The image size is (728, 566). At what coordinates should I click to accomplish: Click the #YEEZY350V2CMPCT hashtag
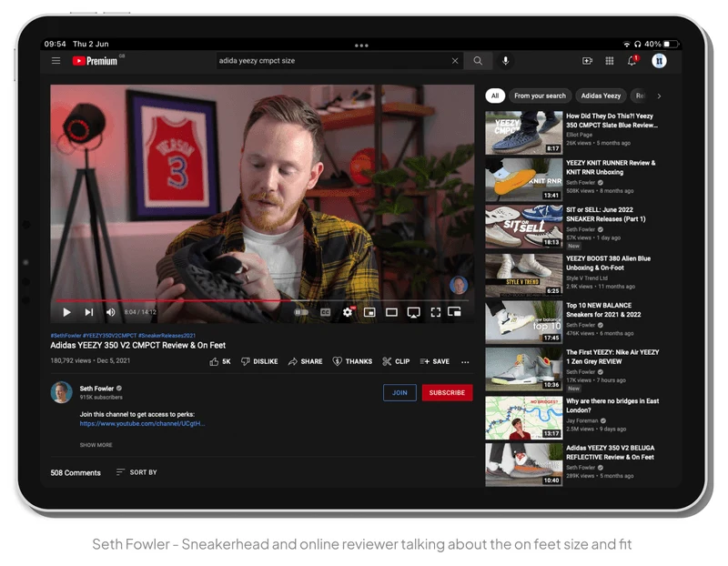coord(110,336)
